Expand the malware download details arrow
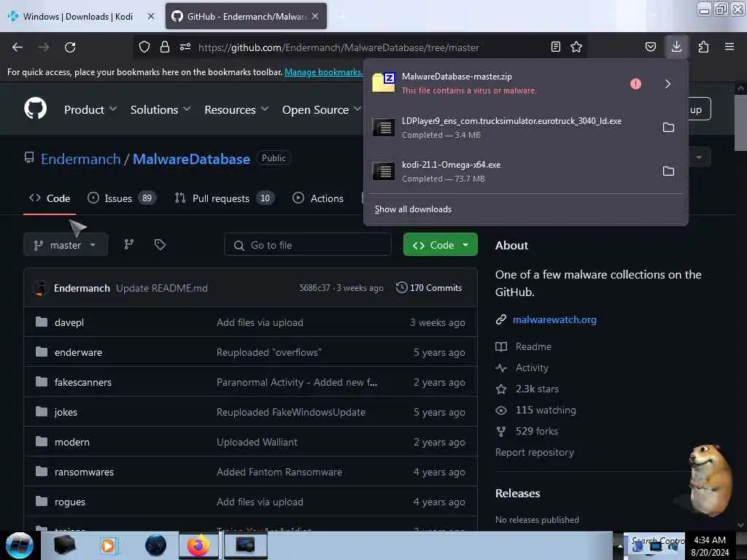This screenshot has height=560, width=747. coord(667,84)
